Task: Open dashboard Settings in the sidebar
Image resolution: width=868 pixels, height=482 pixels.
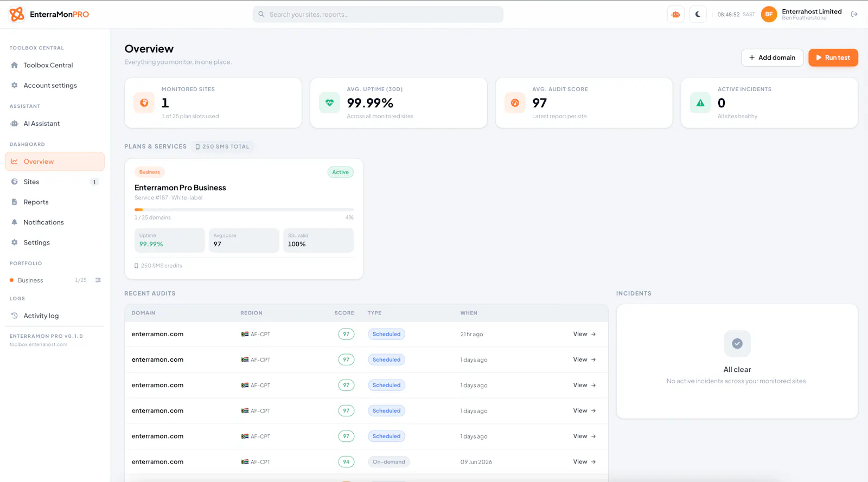Action: pyautogui.click(x=55, y=243)
